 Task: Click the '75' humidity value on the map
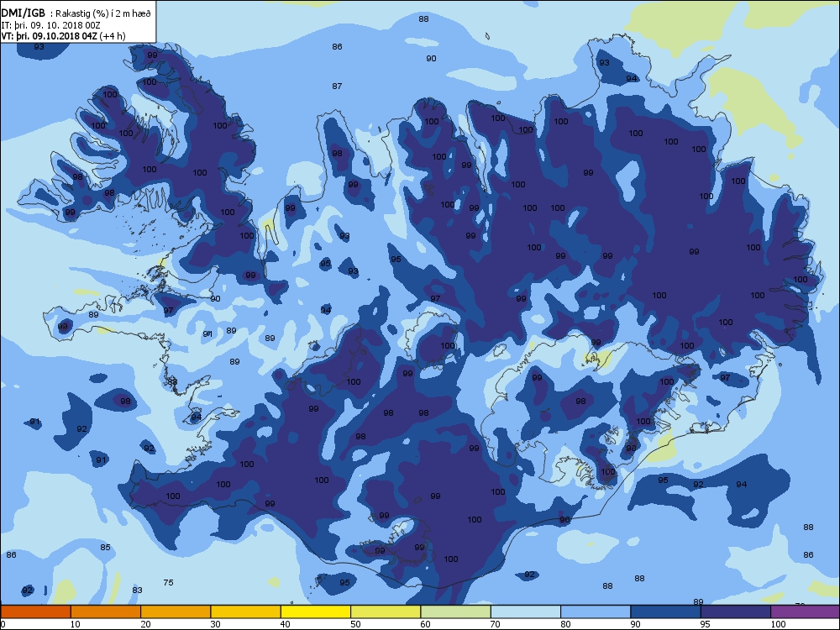pos(168,582)
